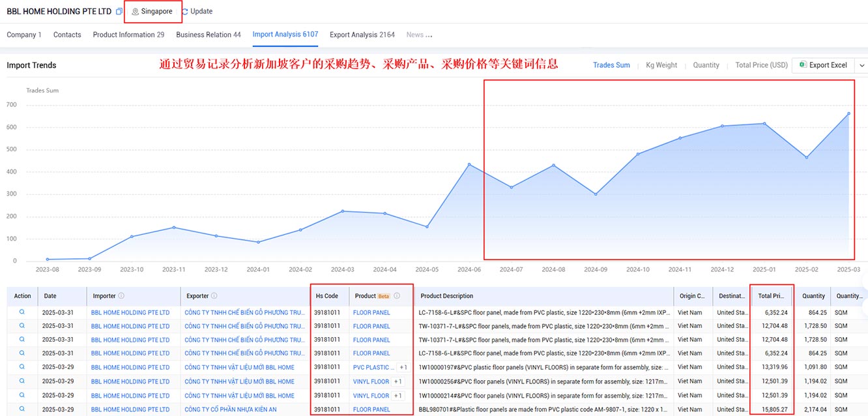View details of 1W10000197 PVC floor row
This screenshot has height=416, width=868.
click(22, 367)
